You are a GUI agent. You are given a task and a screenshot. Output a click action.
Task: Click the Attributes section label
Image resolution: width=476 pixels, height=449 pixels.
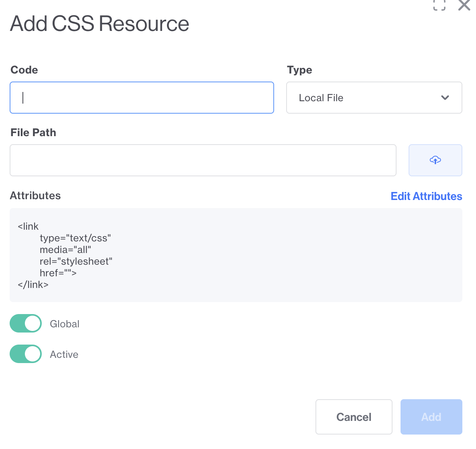(35, 196)
